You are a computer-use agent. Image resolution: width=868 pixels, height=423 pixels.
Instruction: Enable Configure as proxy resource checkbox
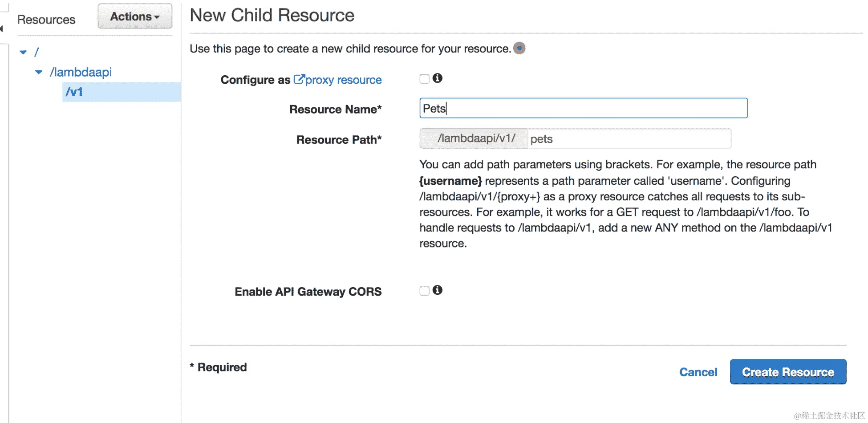click(424, 79)
